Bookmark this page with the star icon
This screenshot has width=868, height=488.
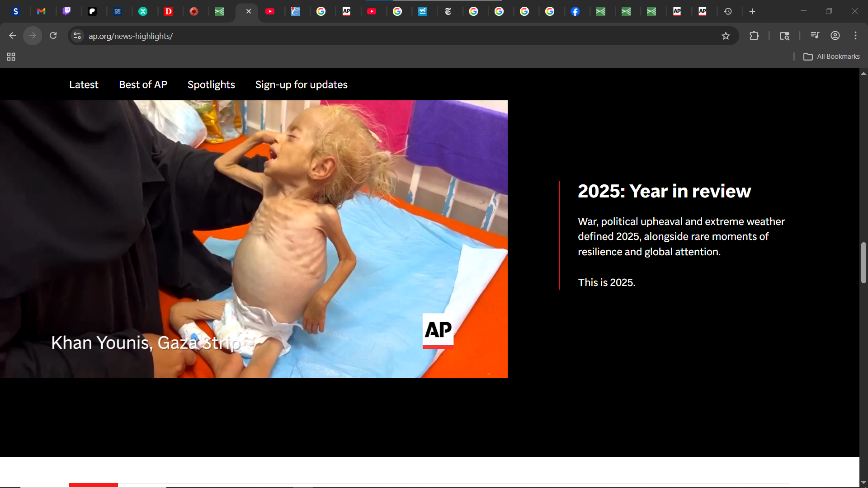pos(726,36)
